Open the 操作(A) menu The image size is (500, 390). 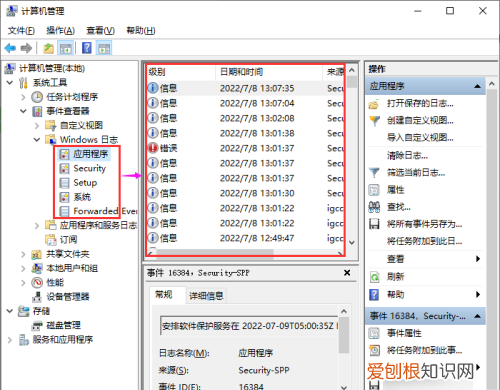click(60, 31)
